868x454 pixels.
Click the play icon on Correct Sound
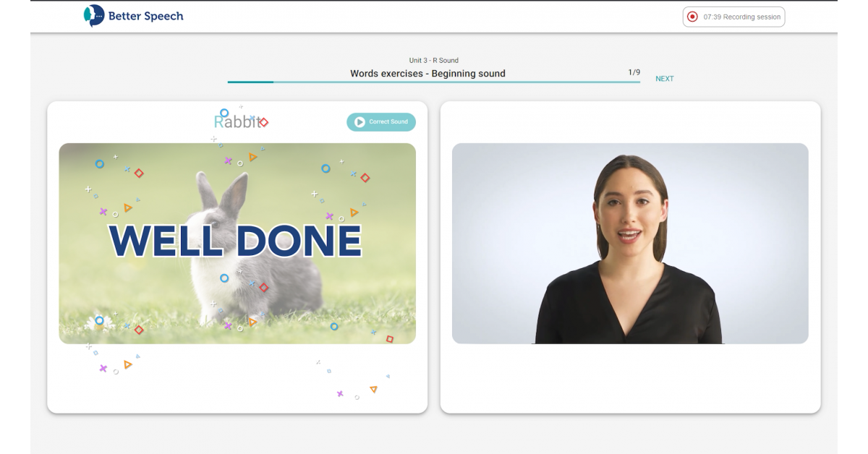pyautogui.click(x=359, y=122)
